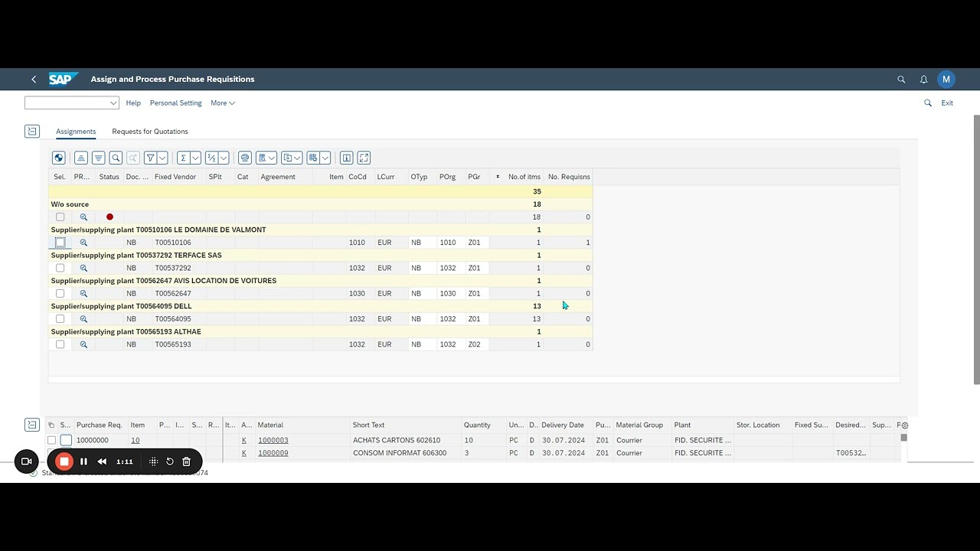Image resolution: width=980 pixels, height=551 pixels.
Task: Expand the More menu
Action: pos(223,103)
